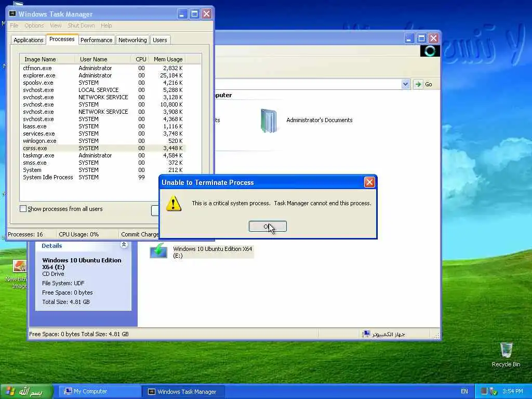
Task: Select the Processes tab
Action: 62,39
